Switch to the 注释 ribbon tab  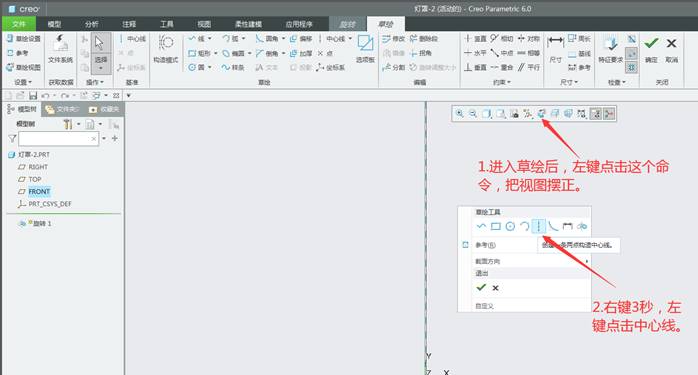click(129, 24)
